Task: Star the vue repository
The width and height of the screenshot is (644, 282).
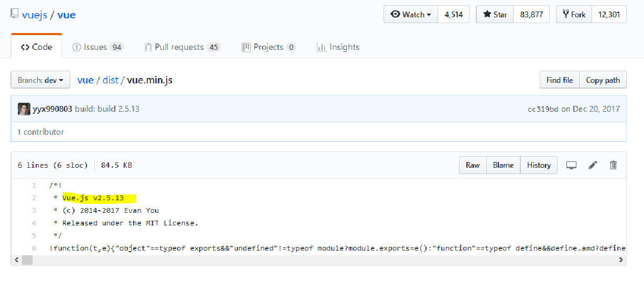Action: click(x=495, y=15)
